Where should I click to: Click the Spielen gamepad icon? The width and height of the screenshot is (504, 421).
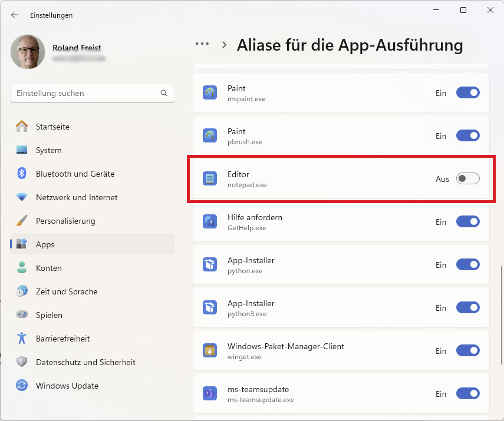pos(22,314)
